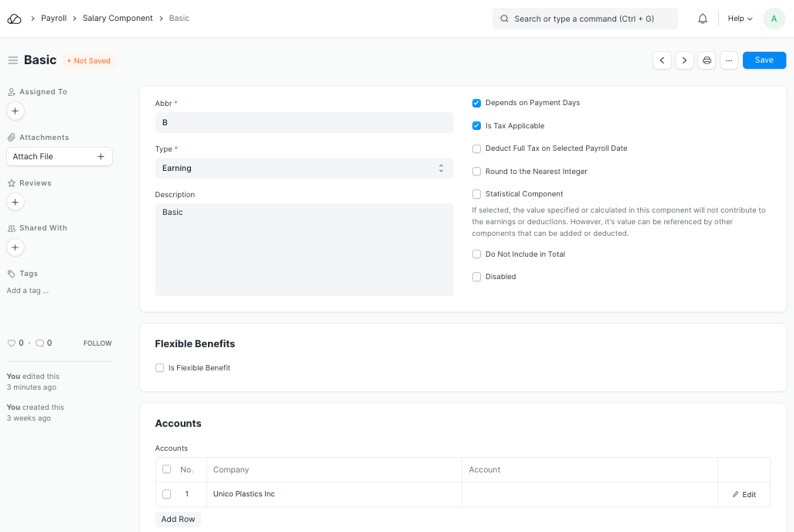Open the Type dropdown showing Earning

coord(304,168)
